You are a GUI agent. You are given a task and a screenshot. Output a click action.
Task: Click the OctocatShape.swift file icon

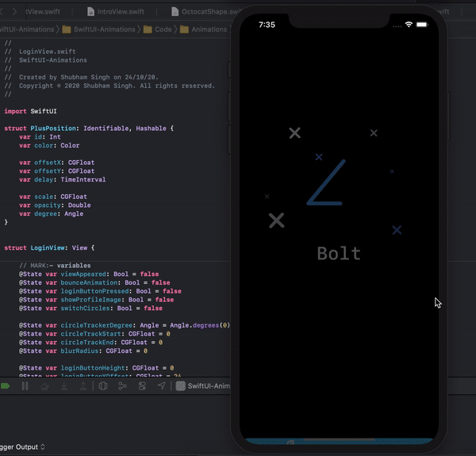pos(175,12)
